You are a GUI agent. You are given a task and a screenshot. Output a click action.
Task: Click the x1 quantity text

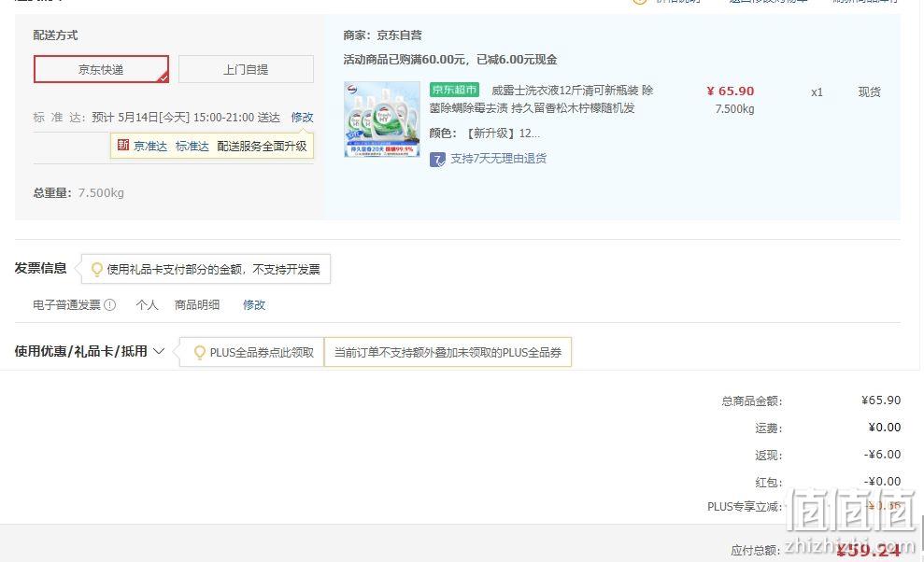pos(817,91)
